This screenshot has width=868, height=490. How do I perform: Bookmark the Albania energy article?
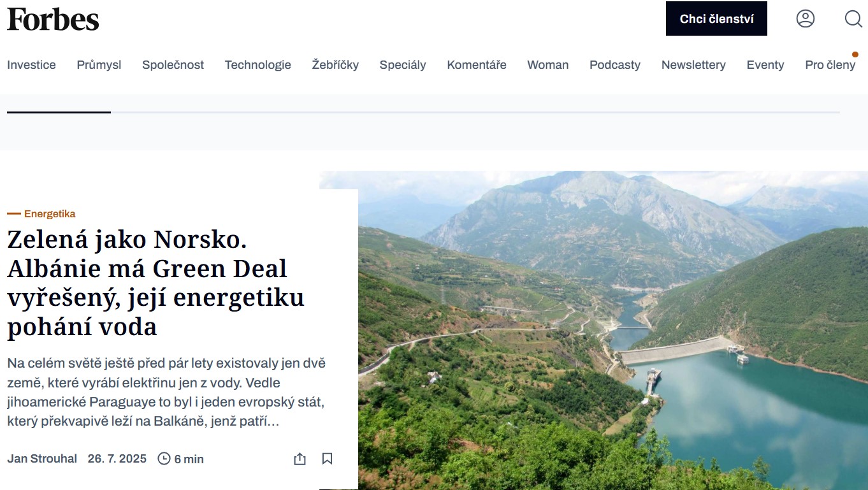[x=327, y=459]
